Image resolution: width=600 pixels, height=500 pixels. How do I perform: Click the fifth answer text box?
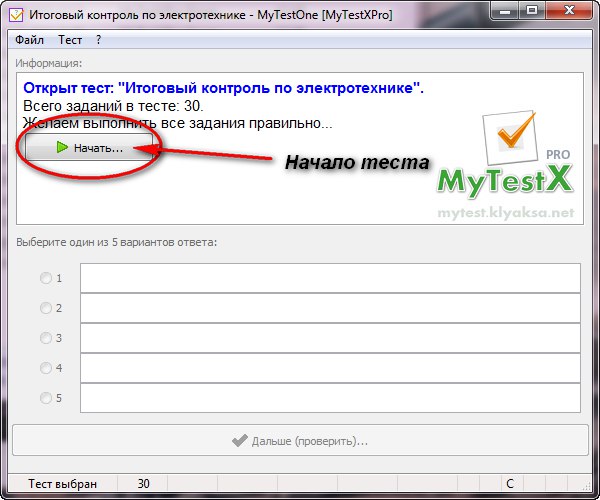[x=330, y=398]
